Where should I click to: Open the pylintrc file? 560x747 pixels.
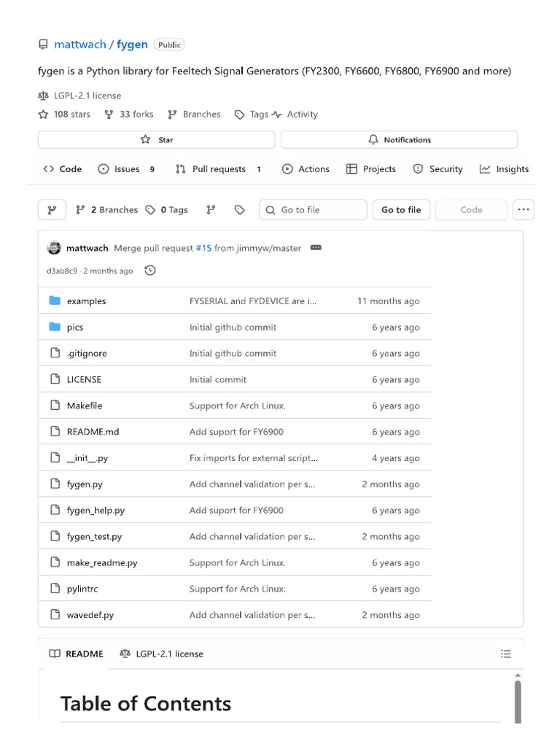pyautogui.click(x=82, y=589)
